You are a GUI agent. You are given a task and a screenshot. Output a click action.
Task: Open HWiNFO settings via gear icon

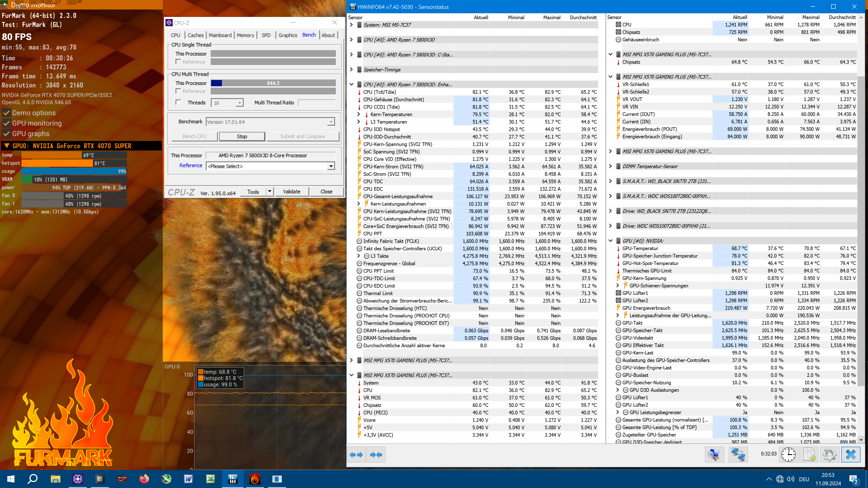(x=830, y=454)
